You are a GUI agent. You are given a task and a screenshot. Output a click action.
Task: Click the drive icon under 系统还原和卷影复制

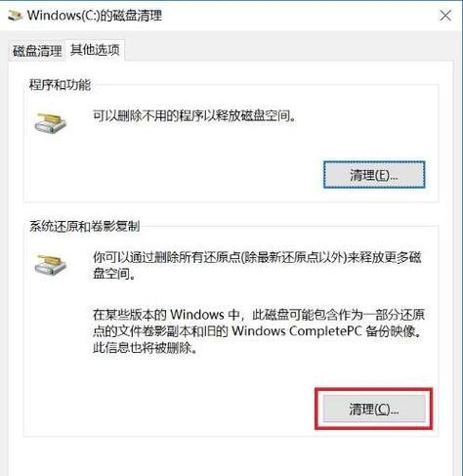point(51,264)
